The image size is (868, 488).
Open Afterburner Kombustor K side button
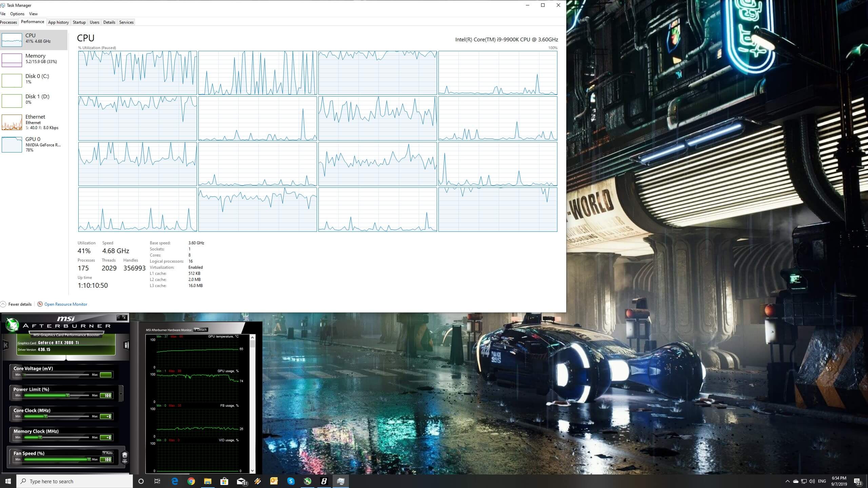(5, 345)
